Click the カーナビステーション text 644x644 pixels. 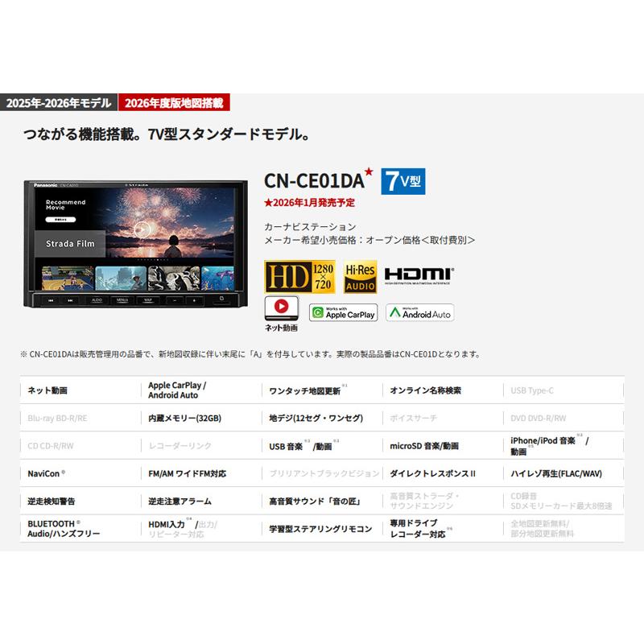pyautogui.click(x=310, y=227)
